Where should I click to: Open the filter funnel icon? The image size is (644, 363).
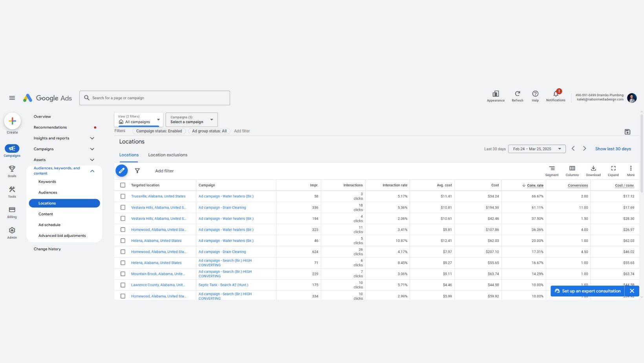click(x=137, y=170)
